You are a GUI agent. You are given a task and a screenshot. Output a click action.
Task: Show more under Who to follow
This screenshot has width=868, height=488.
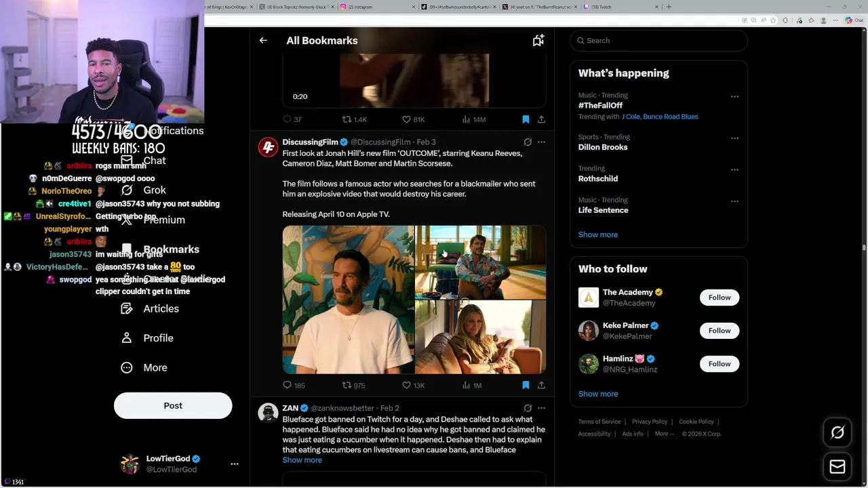click(x=598, y=394)
